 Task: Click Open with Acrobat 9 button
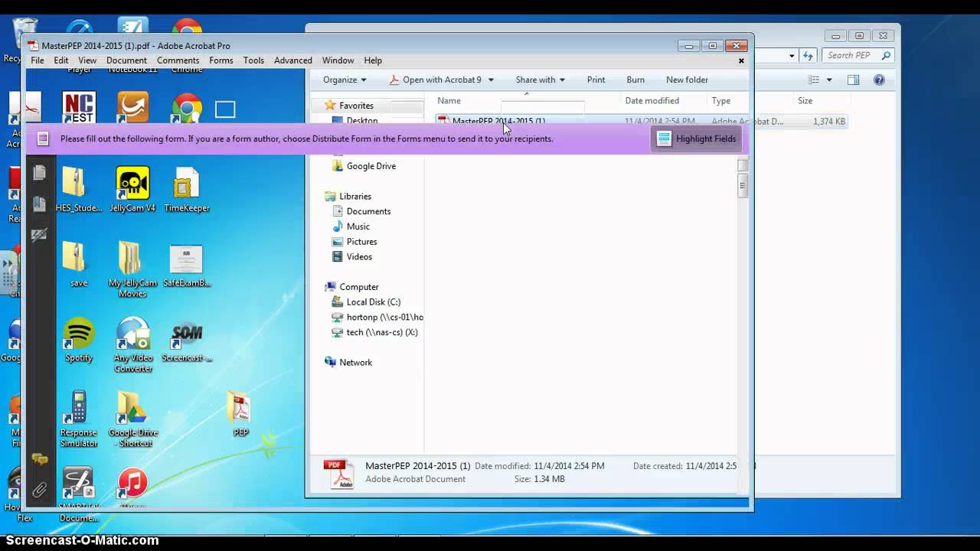pos(436,80)
